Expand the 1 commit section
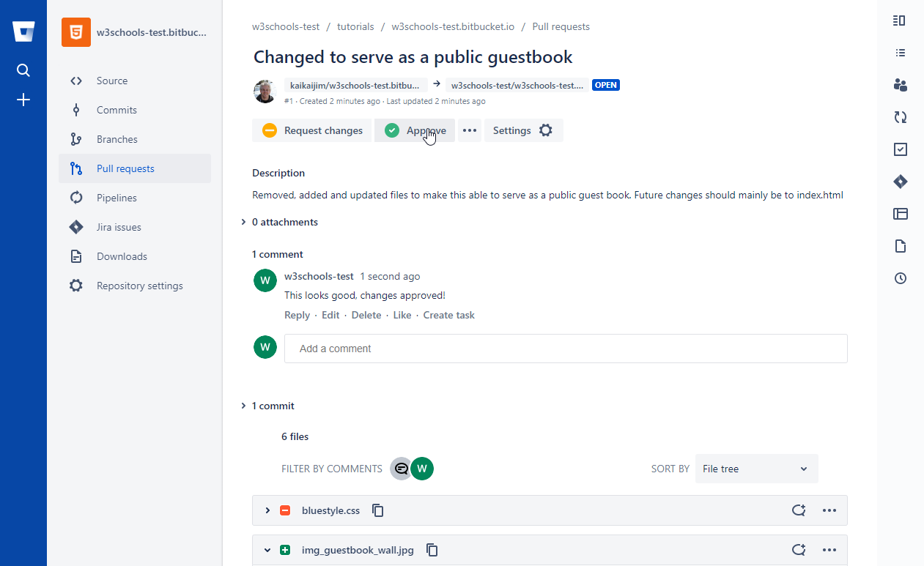Viewport: 924px width, 566px height. 272,406
